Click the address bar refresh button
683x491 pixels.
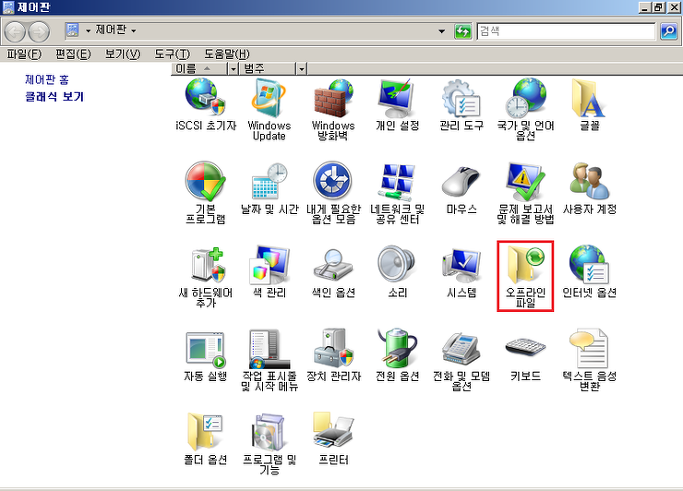click(463, 31)
